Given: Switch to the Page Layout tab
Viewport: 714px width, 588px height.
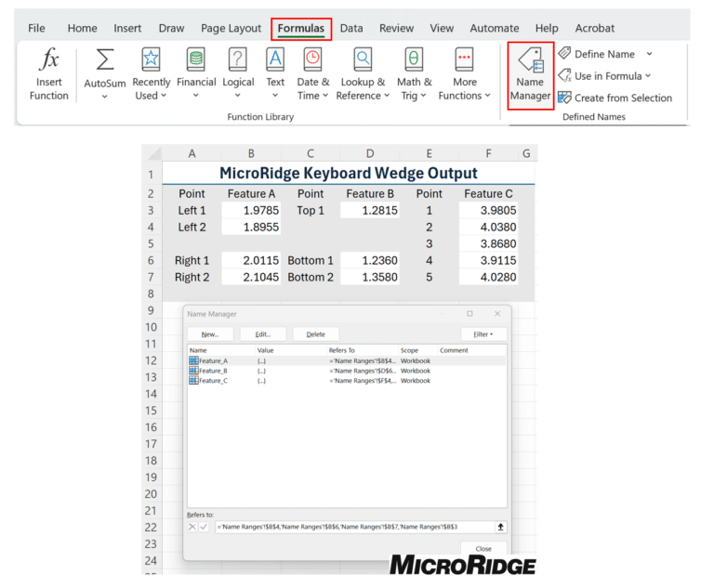Looking at the screenshot, I should [231, 28].
